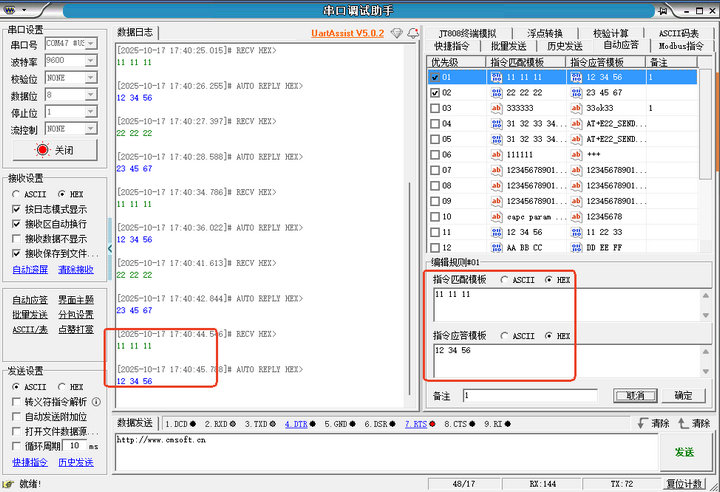Click the ab text icon in rule 03
Image resolution: width=720 pixels, height=492 pixels.
tap(496, 108)
